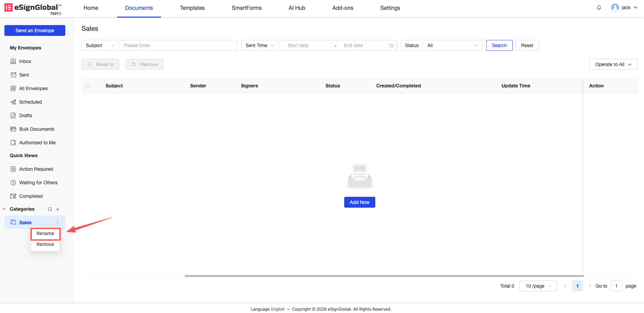Open the Status All dropdown
This screenshot has width=644, height=313.
click(452, 45)
